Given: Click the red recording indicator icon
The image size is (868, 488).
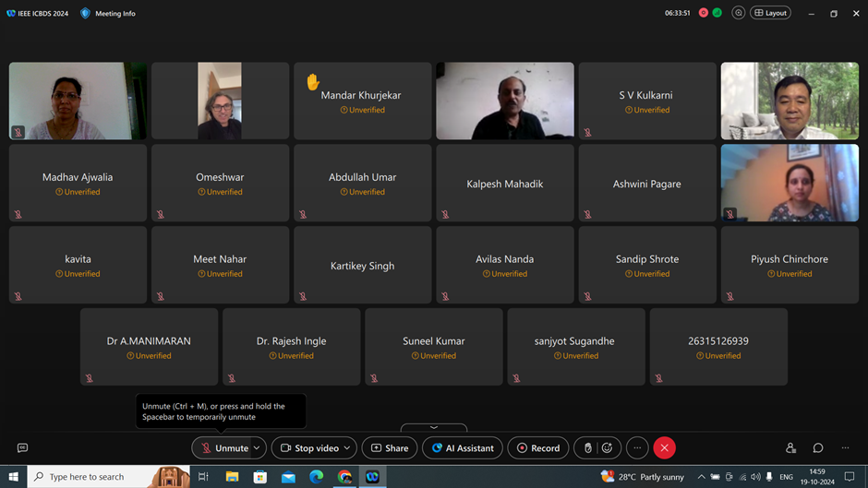Looking at the screenshot, I should pos(704,13).
